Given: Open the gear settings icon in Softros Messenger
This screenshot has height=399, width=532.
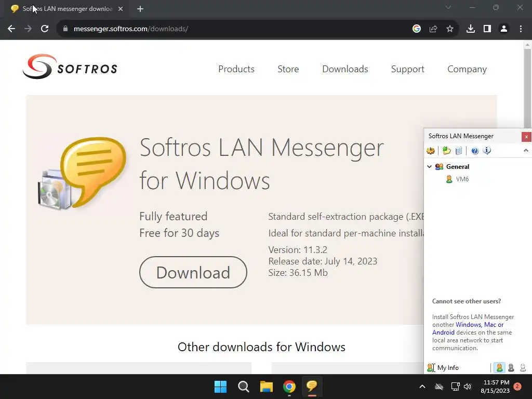Looking at the screenshot, I should (431, 151).
